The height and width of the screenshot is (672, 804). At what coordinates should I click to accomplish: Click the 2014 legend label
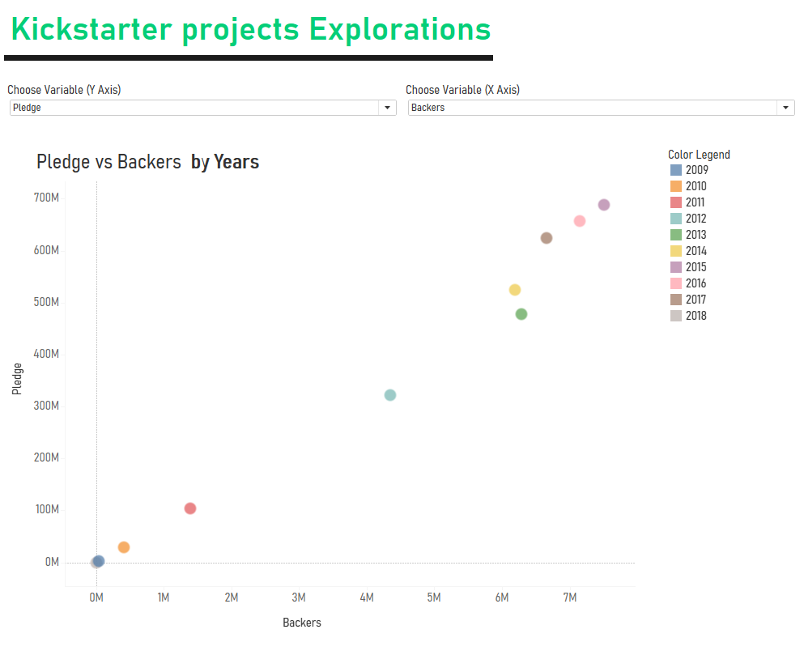click(696, 251)
